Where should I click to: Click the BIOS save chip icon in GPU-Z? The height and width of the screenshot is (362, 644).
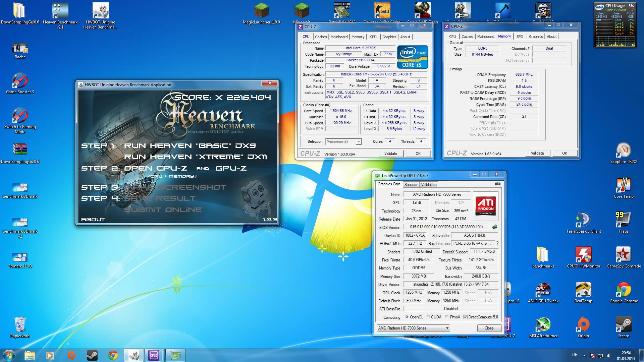click(x=495, y=227)
